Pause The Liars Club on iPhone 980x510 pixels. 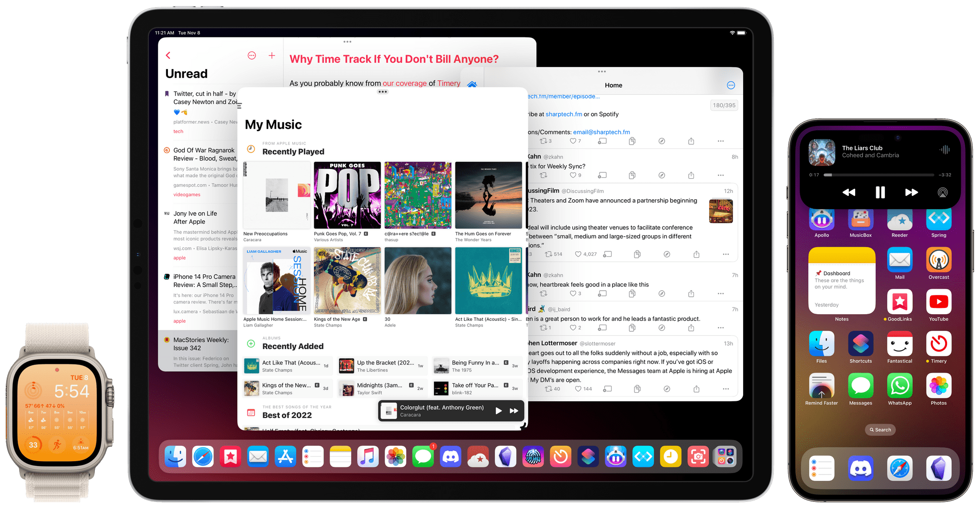(880, 193)
